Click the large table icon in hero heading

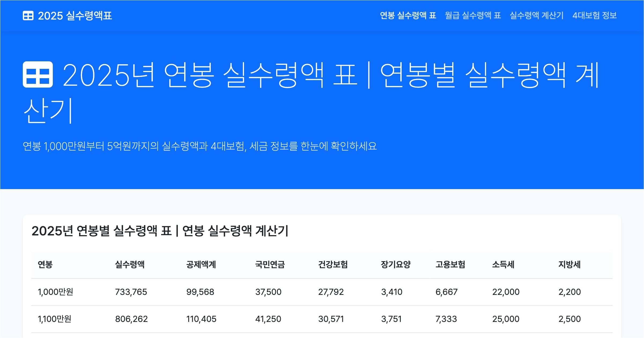pyautogui.click(x=38, y=74)
